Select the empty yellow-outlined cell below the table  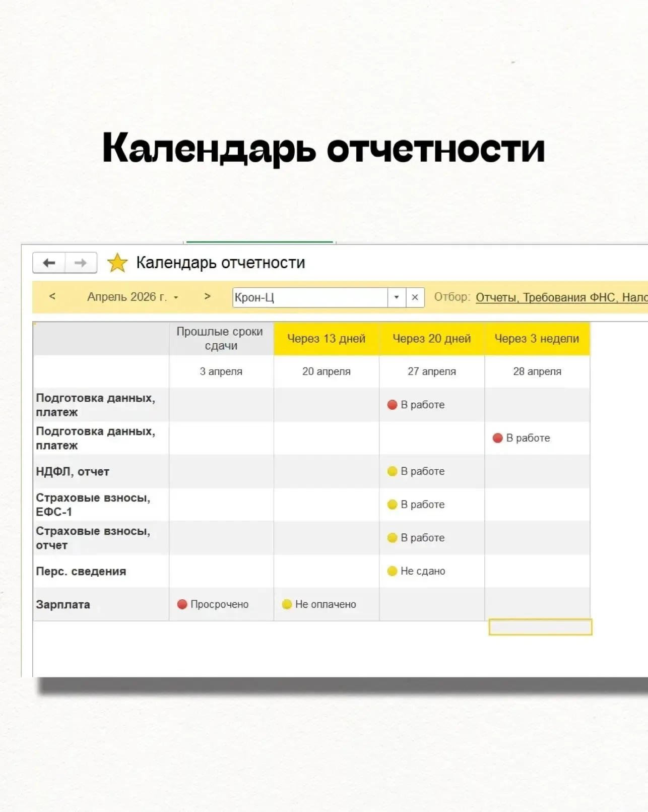tap(540, 628)
